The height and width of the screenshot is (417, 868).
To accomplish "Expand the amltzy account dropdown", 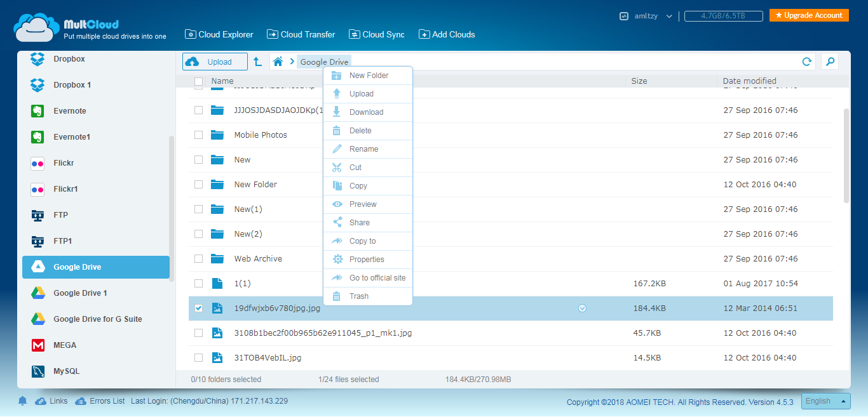I will (669, 17).
